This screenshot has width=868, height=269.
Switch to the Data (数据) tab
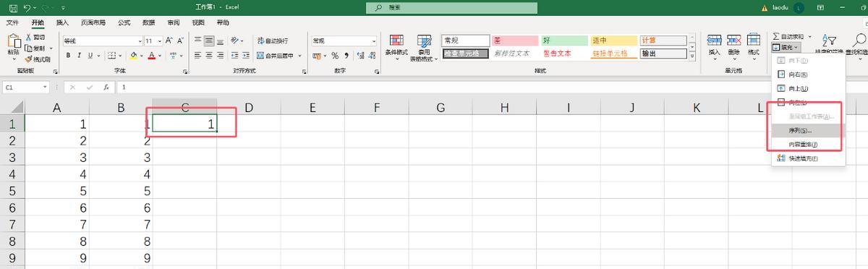pos(148,22)
